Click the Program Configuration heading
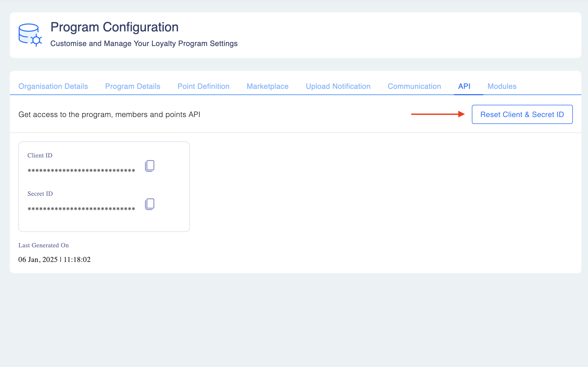 tap(114, 27)
